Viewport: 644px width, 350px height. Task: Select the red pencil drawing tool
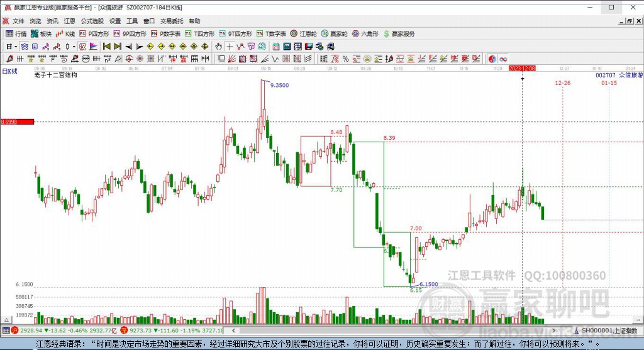tap(10, 59)
